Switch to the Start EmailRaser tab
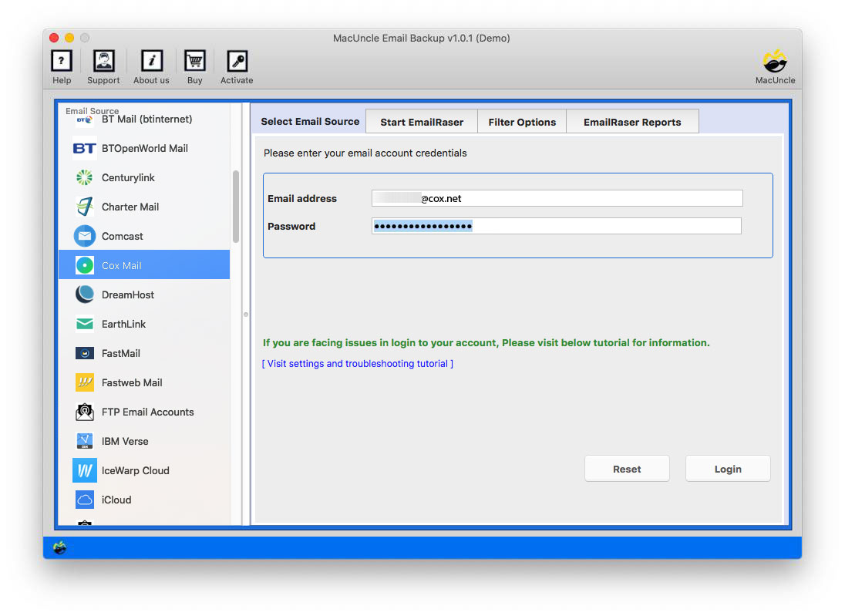Screen dimensions: 845x616 (421, 121)
